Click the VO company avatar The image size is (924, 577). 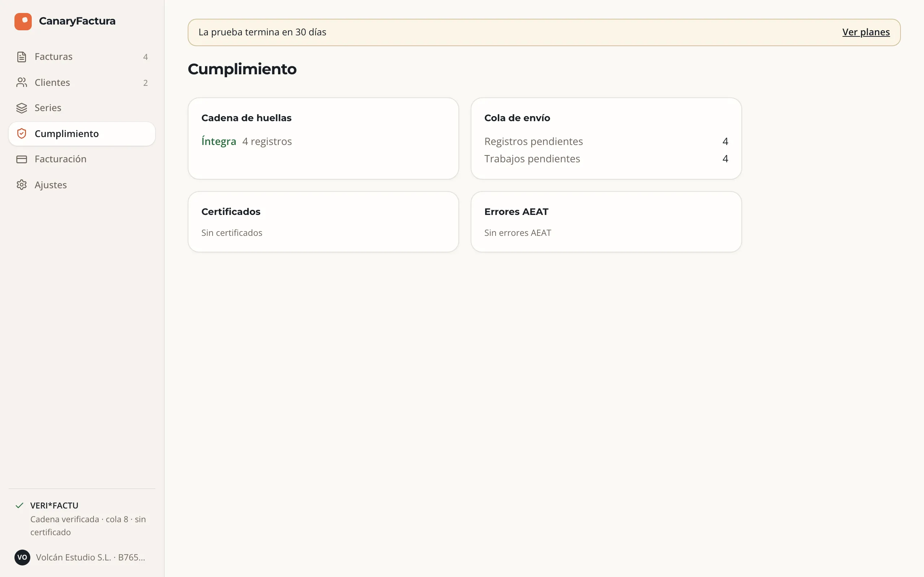tap(22, 557)
